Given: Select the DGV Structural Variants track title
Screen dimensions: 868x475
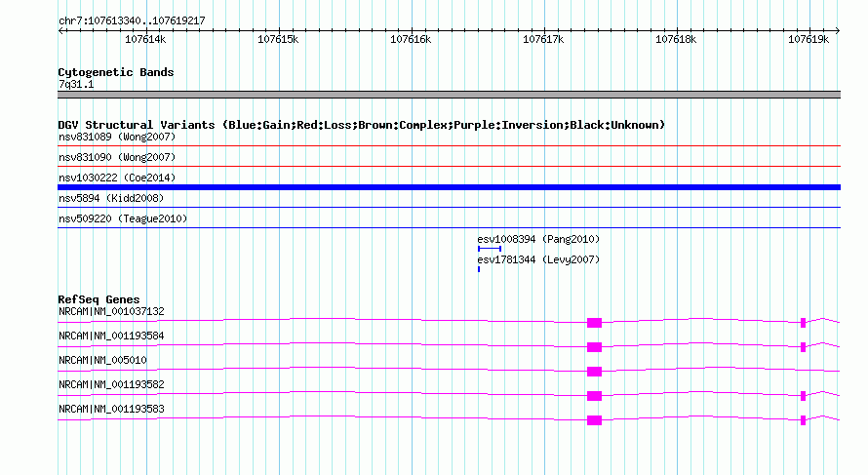Looking at the screenshot, I should click(x=362, y=125).
